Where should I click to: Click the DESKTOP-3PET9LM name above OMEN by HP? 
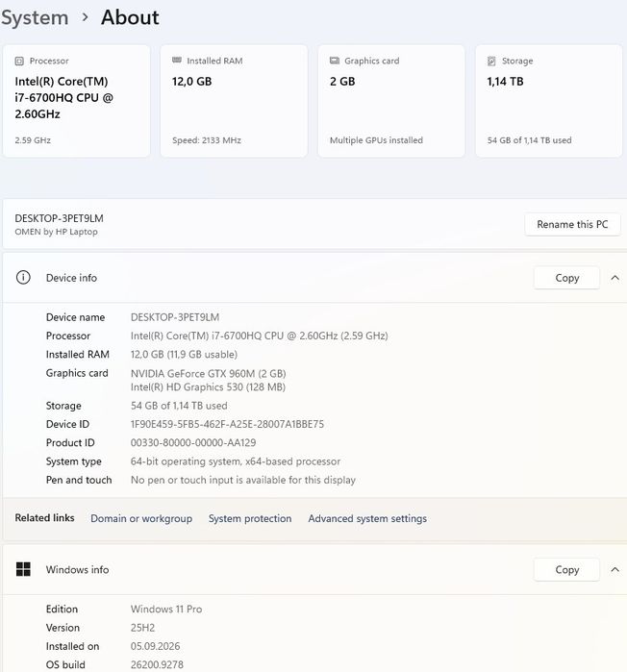tap(60, 218)
